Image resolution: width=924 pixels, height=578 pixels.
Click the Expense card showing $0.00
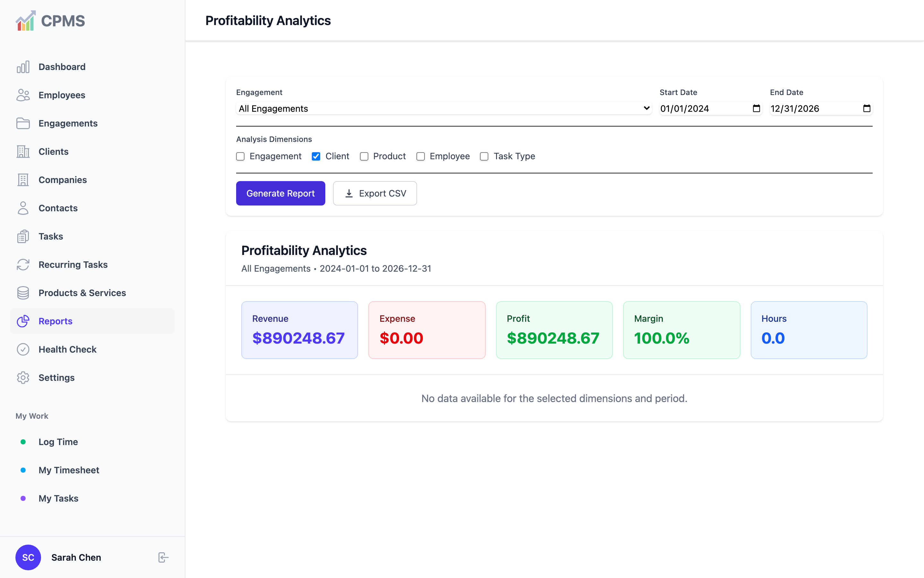coord(427,330)
